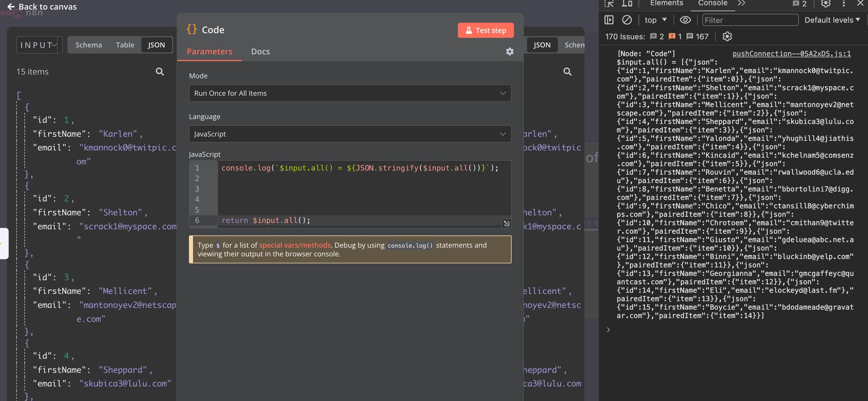Open DevTools issues settings gear
Screen dimensions: 868x401
pyautogui.click(x=727, y=37)
